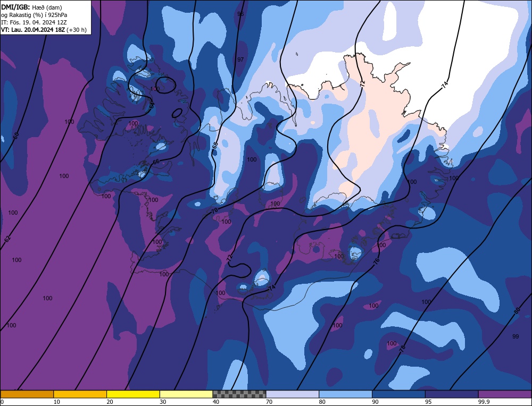Choose the medium blue 90–95 legend swatch

point(398,394)
